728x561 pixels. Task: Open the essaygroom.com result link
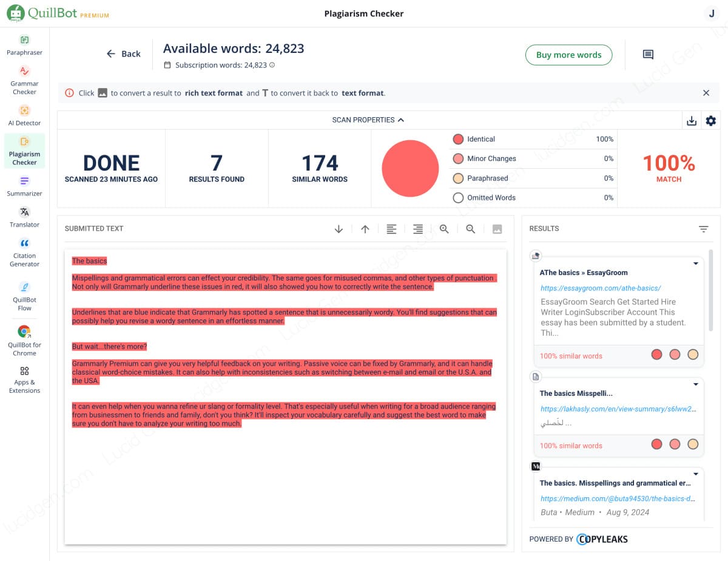600,288
